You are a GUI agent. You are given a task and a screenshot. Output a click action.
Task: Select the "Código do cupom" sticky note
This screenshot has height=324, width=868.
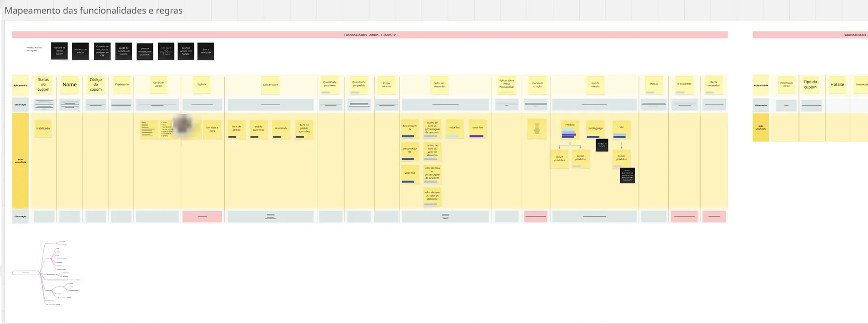tap(95, 85)
